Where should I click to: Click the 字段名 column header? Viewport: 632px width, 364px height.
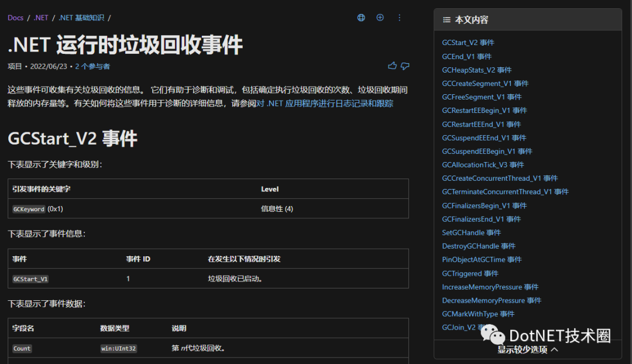[x=23, y=328]
